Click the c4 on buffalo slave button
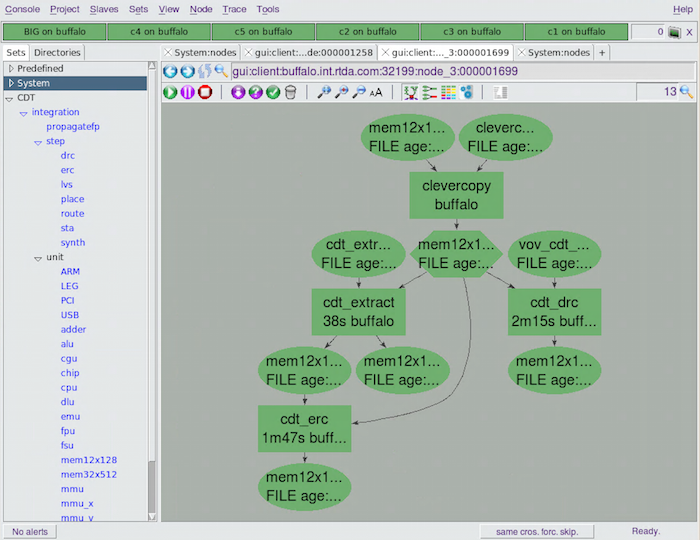The height and width of the screenshot is (540, 700). point(159,32)
